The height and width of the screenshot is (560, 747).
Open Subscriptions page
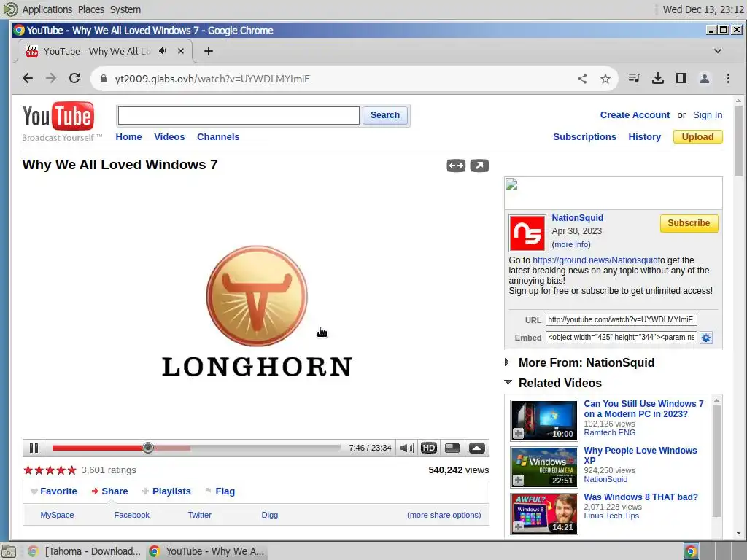584,137
